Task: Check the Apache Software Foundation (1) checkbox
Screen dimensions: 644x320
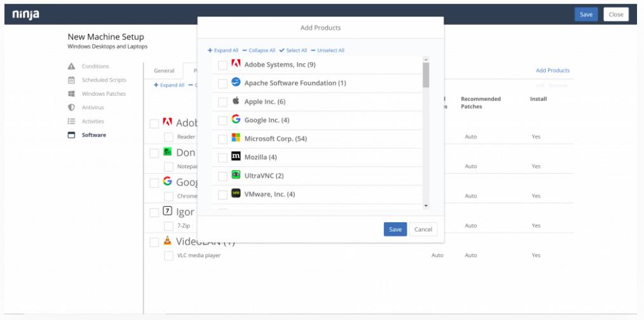Action: click(223, 84)
